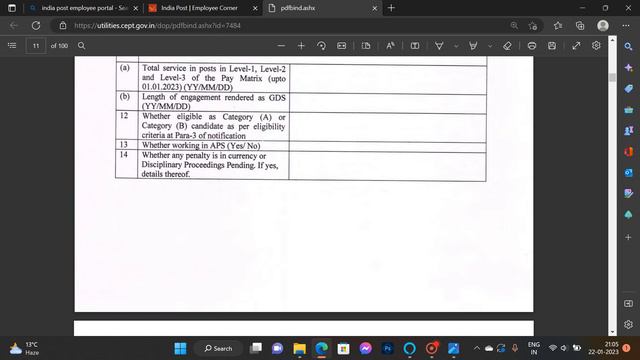Viewport: 640px width, 360px height.
Task: Open the sidebar Outlook icon
Action: pyautogui.click(x=629, y=173)
